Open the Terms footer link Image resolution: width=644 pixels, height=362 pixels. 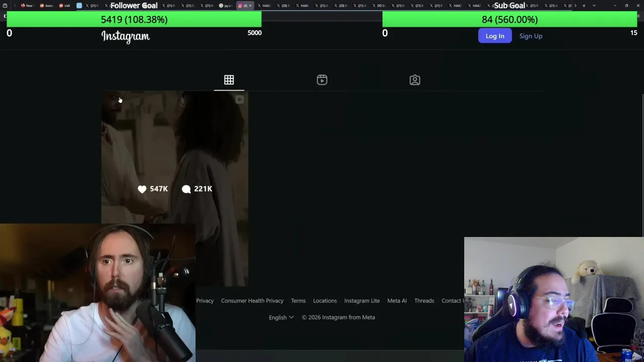pyautogui.click(x=298, y=301)
